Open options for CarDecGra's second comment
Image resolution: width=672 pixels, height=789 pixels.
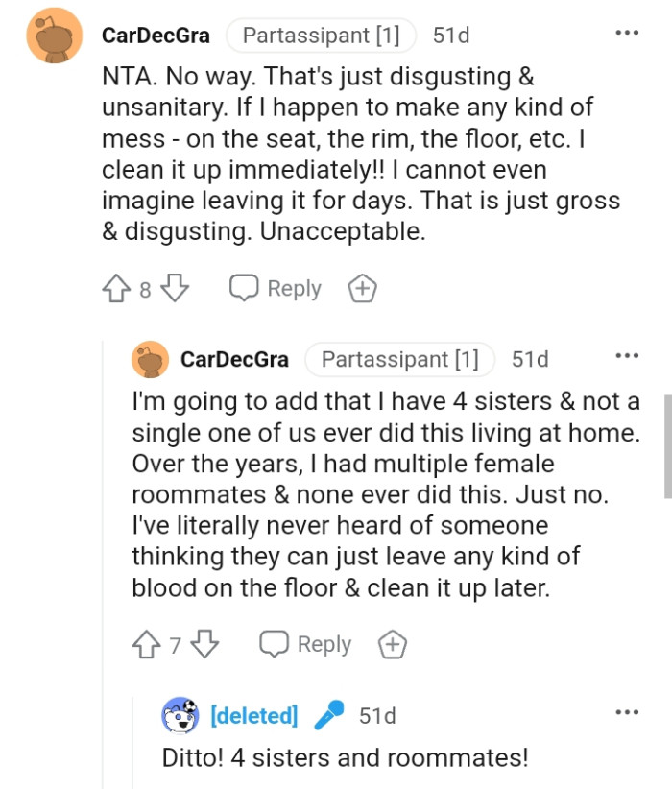pyautogui.click(x=626, y=355)
